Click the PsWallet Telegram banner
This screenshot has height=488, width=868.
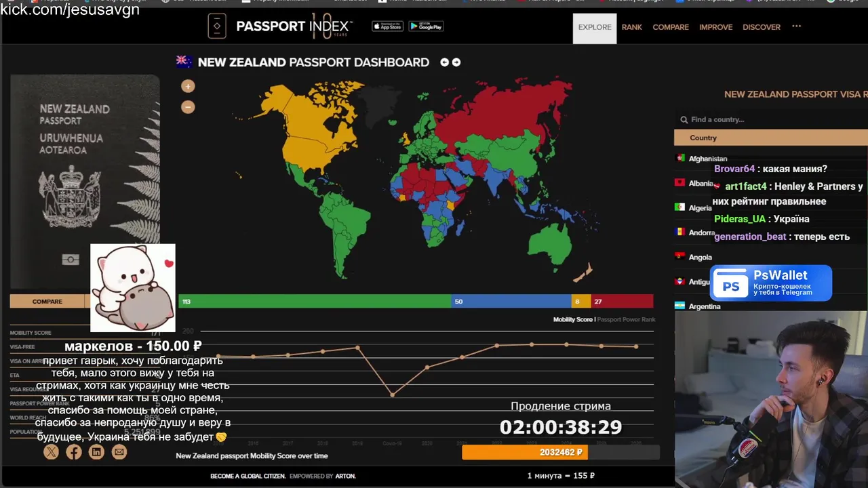771,283
